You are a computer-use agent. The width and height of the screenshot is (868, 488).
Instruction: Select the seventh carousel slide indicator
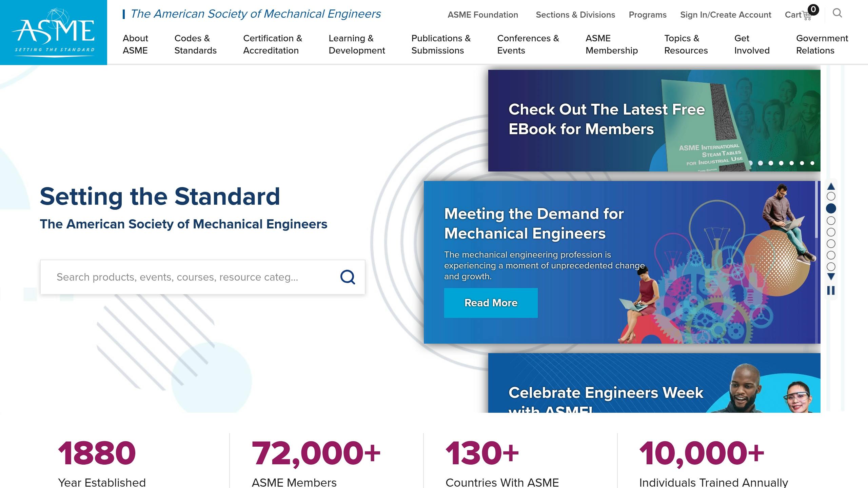831,267
